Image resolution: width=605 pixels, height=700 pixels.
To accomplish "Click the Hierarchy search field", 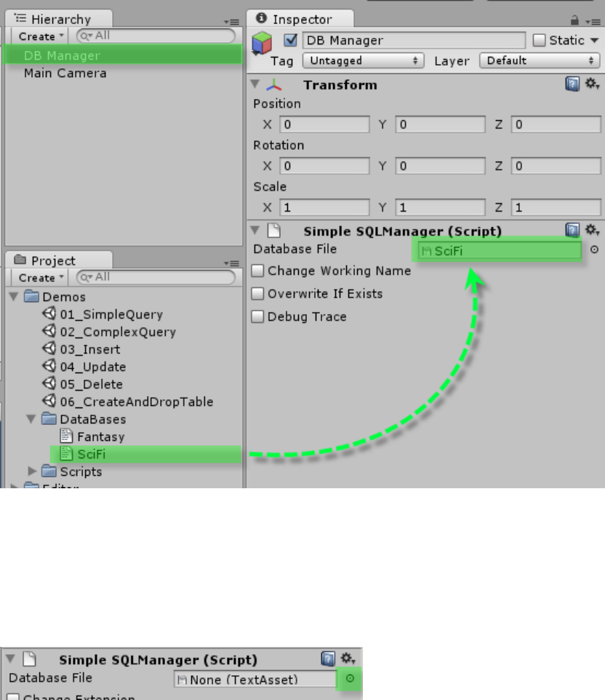I will [156, 36].
